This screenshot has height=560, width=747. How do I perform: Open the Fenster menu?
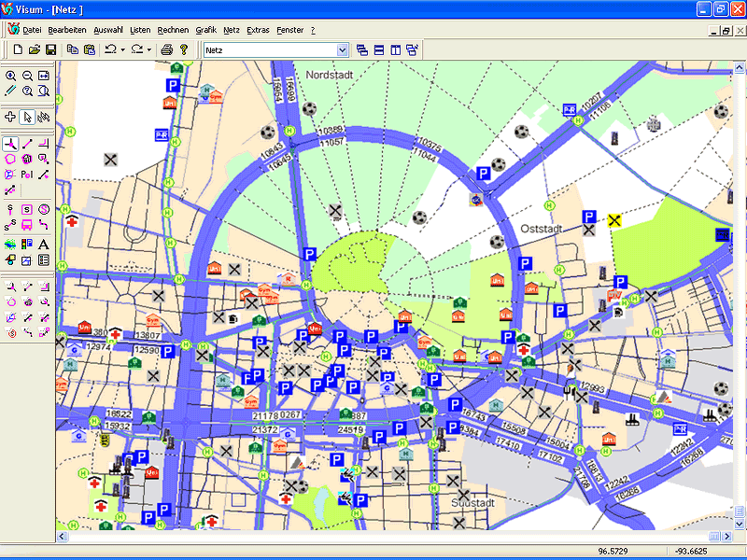coord(289,30)
